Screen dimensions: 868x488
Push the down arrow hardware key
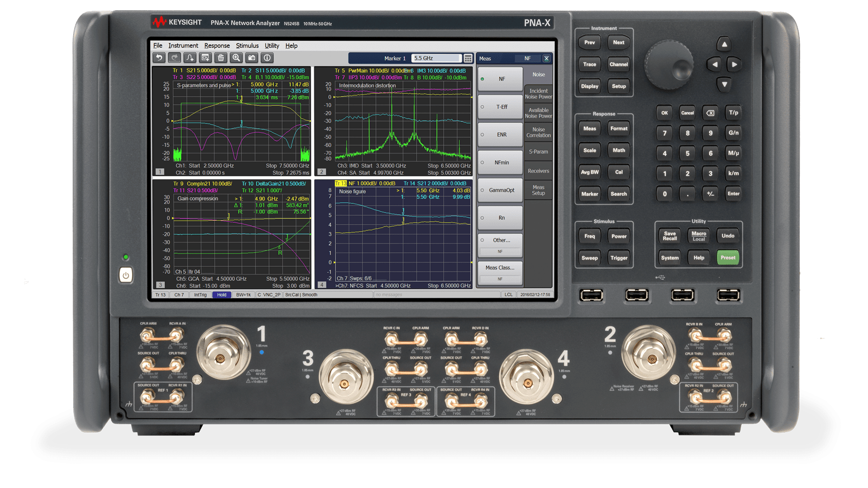724,84
